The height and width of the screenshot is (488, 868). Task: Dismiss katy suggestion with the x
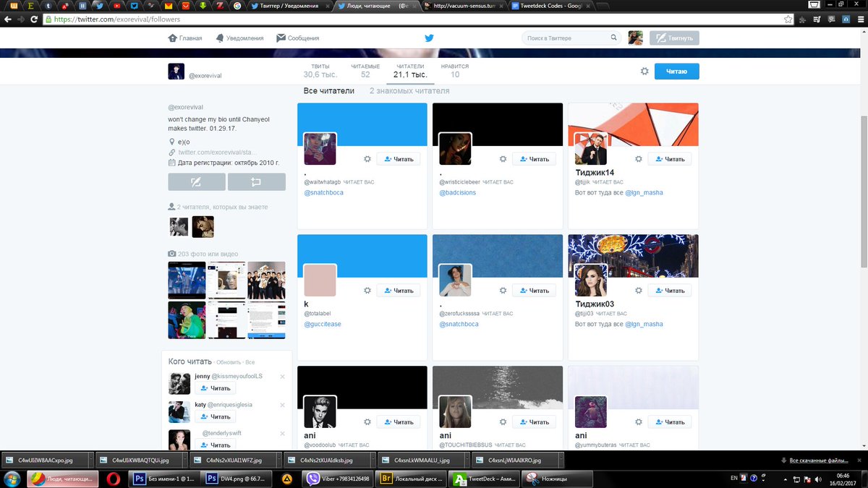[282, 405]
